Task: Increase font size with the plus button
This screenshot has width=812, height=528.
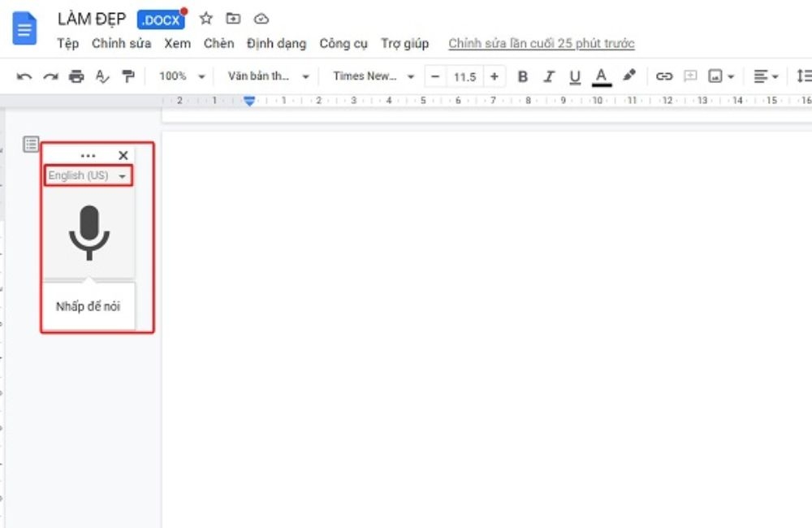Action: [x=495, y=76]
